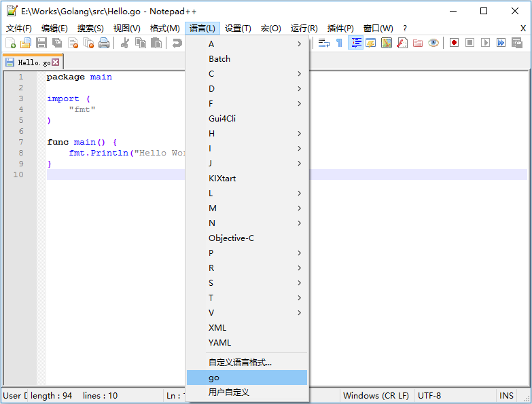Select the Hello.go document tab
The width and height of the screenshot is (532, 404).
click(x=33, y=62)
